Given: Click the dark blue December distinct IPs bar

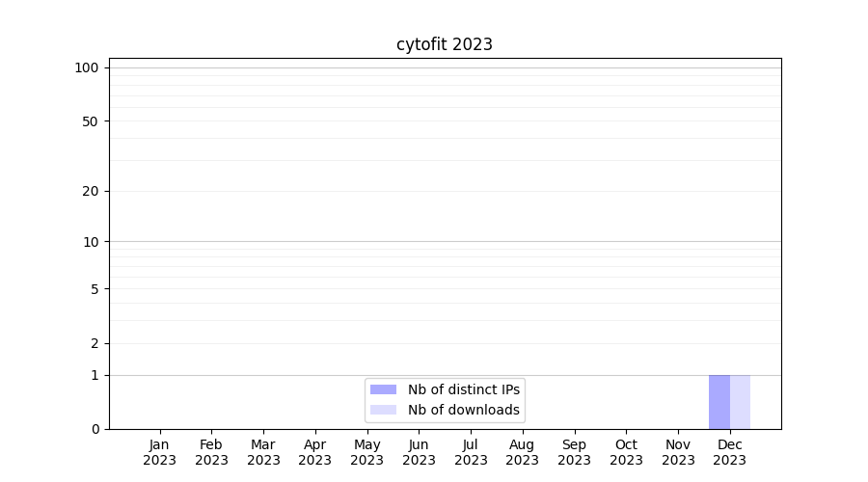Looking at the screenshot, I should tap(719, 402).
